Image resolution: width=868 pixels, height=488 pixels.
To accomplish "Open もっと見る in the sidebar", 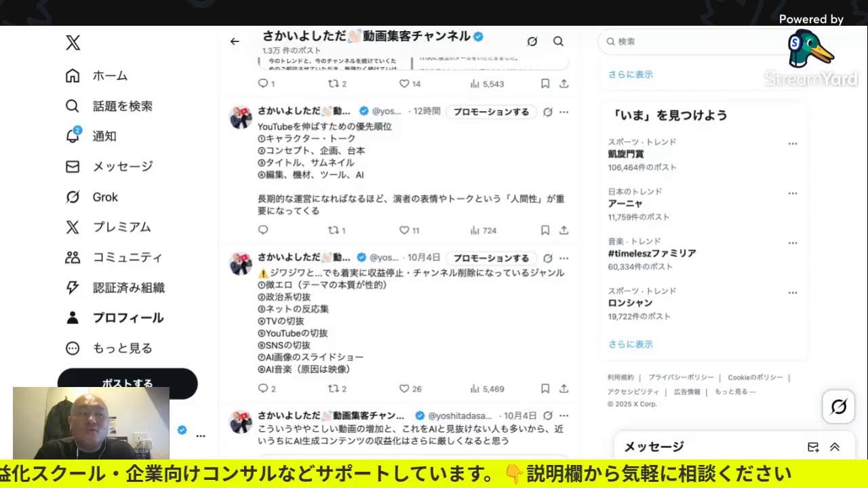I will 108,348.
